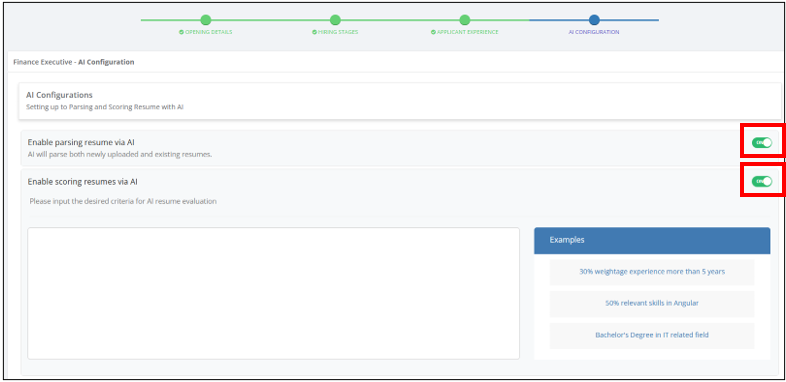Screen dimensions: 786x382
Task: Click the 'AI Configurations' card title
Action: point(59,95)
